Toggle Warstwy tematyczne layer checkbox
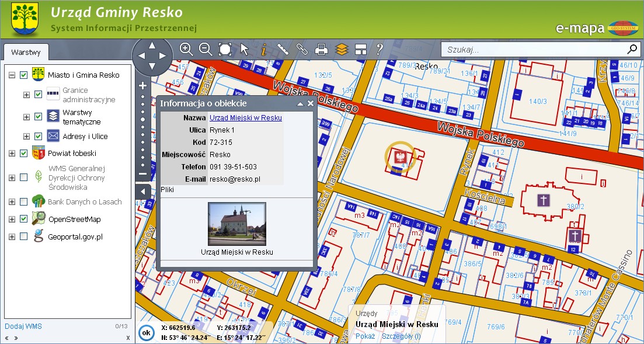This screenshot has height=344, width=644. (38, 117)
